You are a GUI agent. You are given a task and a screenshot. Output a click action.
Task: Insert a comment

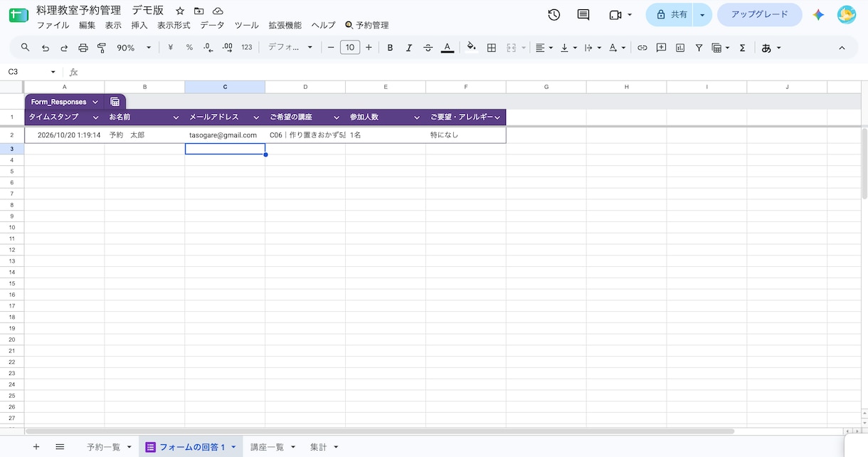click(662, 48)
